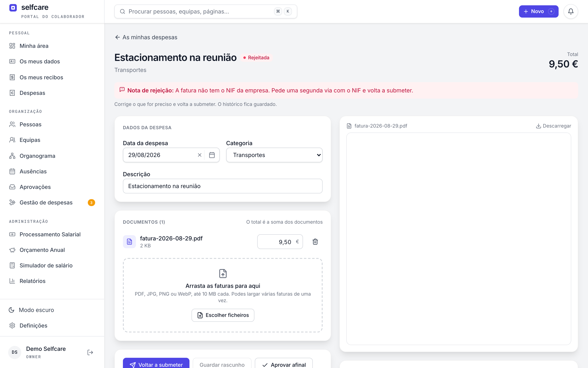Click the upload file icon in the drop zone

(x=223, y=274)
